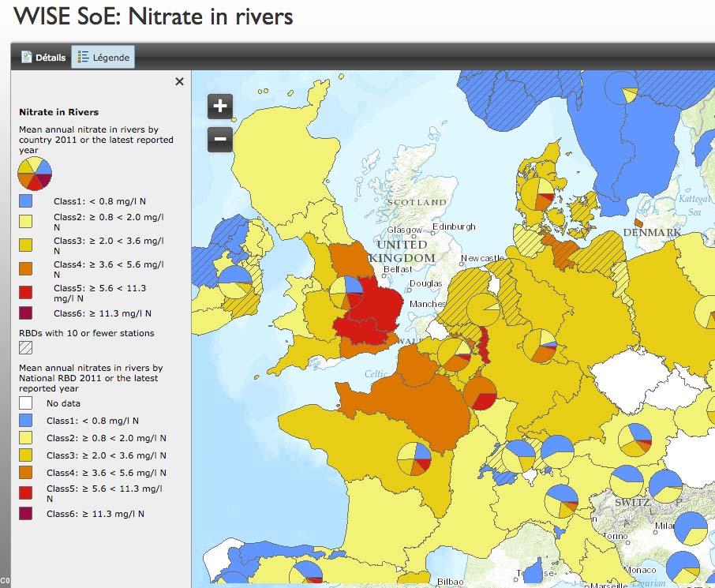Open the Détails tab

43,57
